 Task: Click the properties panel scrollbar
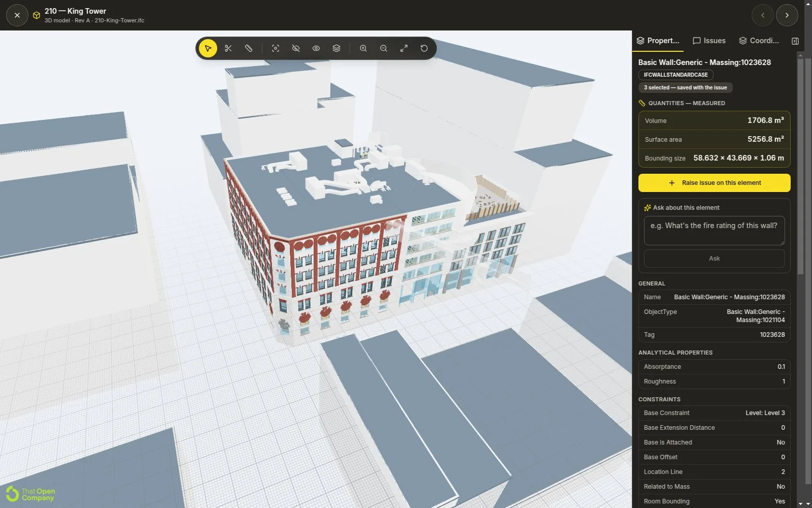(801, 166)
